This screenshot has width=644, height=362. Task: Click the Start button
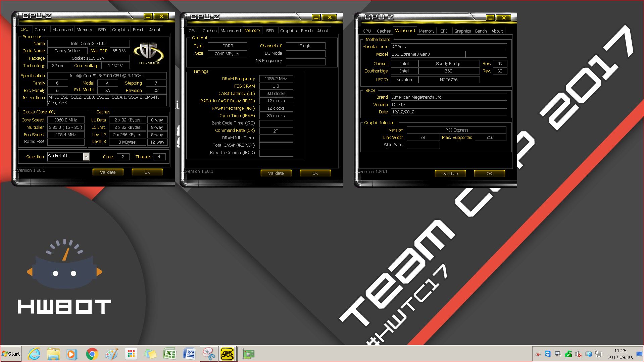pyautogui.click(x=11, y=354)
